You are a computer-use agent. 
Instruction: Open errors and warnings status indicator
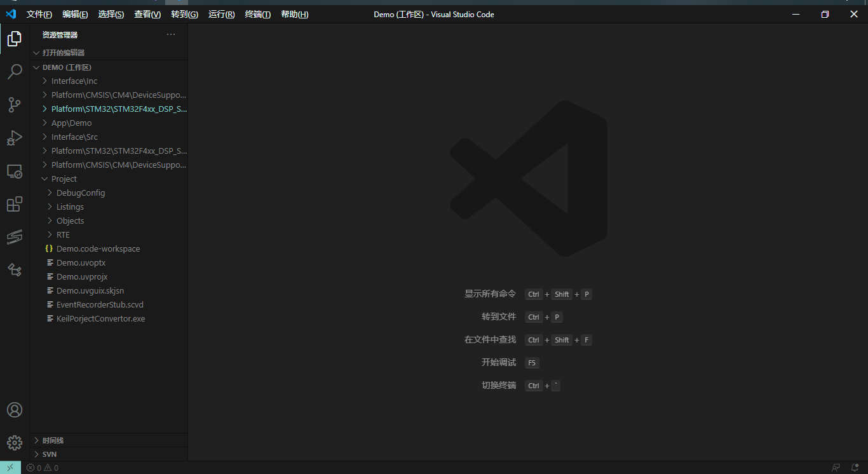43,468
